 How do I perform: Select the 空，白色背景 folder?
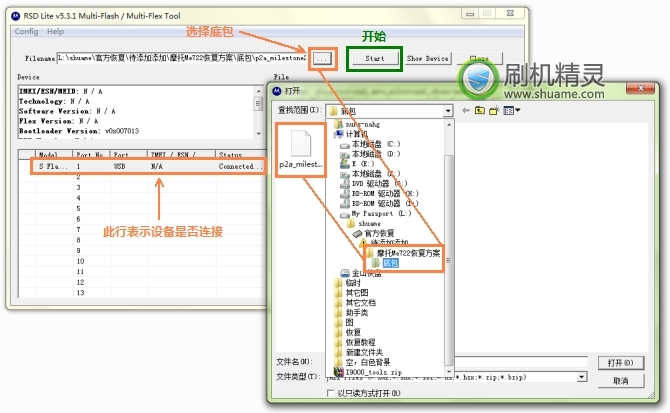362,362
